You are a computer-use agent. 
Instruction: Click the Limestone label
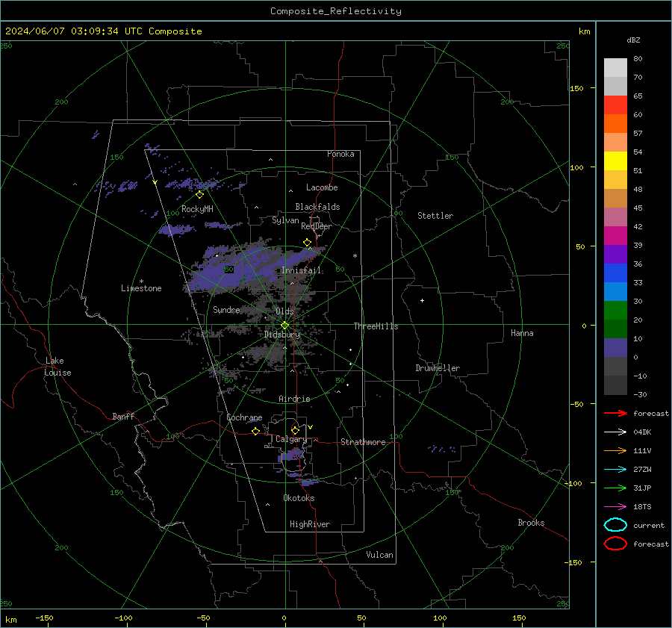(141, 288)
